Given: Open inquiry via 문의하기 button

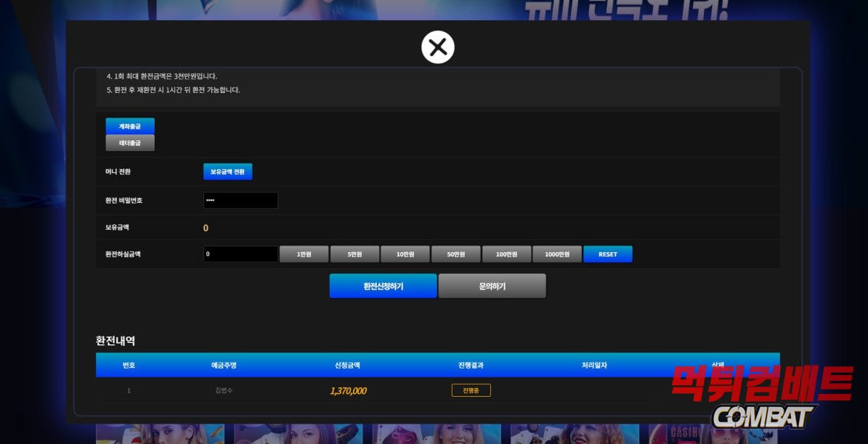Looking at the screenshot, I should [492, 286].
